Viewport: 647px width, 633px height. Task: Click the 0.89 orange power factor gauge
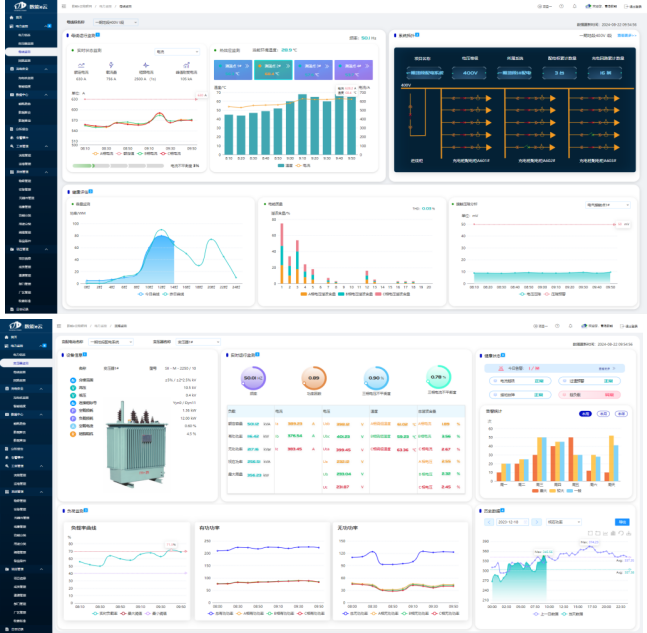(313, 380)
